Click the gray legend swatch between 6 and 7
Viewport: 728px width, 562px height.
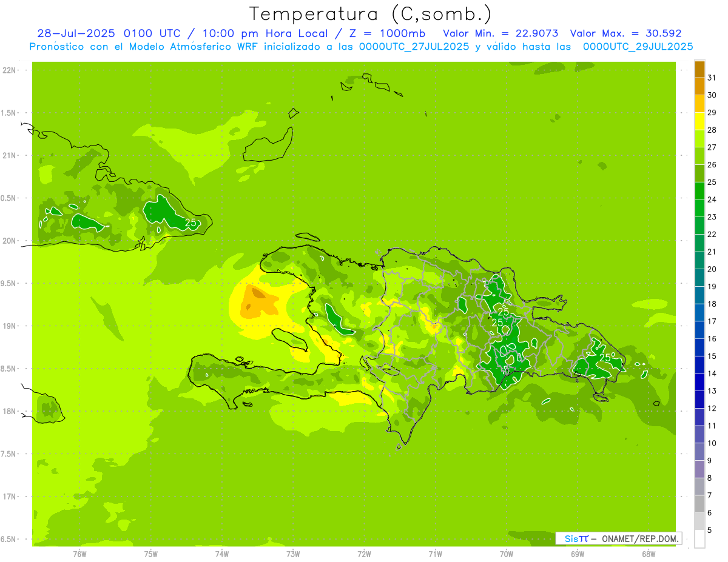(x=699, y=504)
